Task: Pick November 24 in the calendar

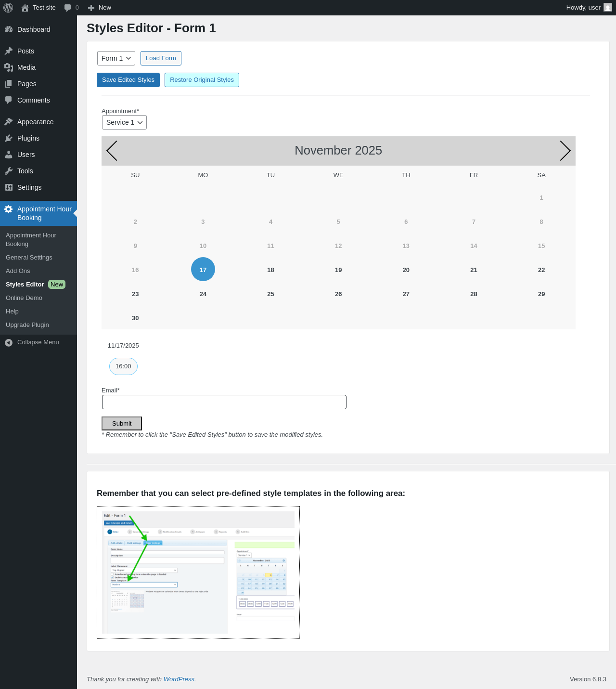Action: 203,294
